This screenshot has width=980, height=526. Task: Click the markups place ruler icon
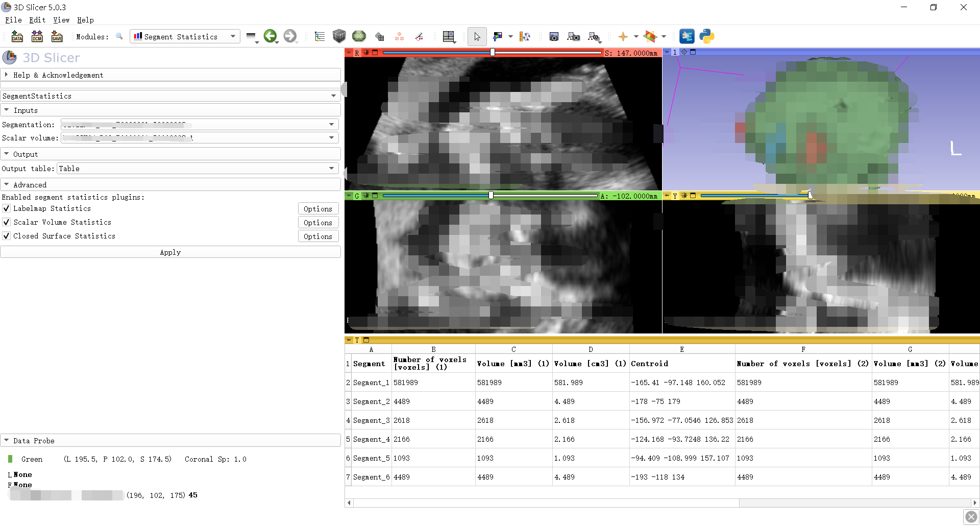(525, 36)
